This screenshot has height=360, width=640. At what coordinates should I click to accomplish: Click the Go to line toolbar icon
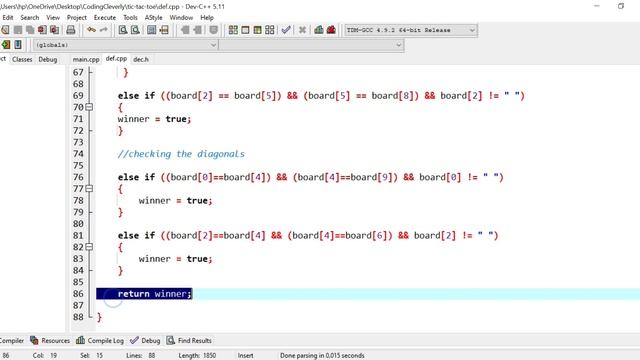tap(164, 30)
